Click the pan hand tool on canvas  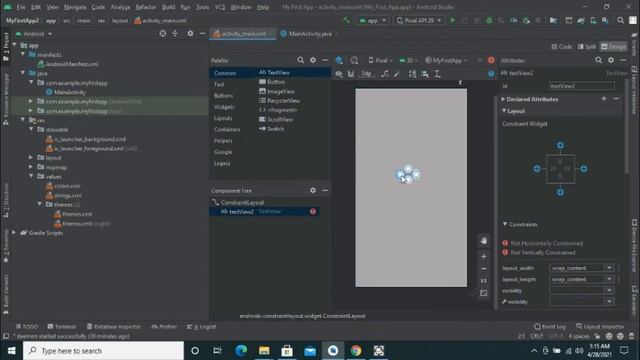[x=484, y=241]
